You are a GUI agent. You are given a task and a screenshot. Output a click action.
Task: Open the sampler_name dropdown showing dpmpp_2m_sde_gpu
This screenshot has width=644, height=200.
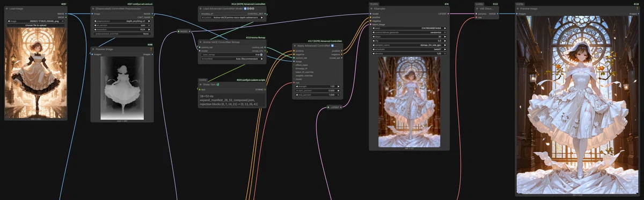(409, 45)
